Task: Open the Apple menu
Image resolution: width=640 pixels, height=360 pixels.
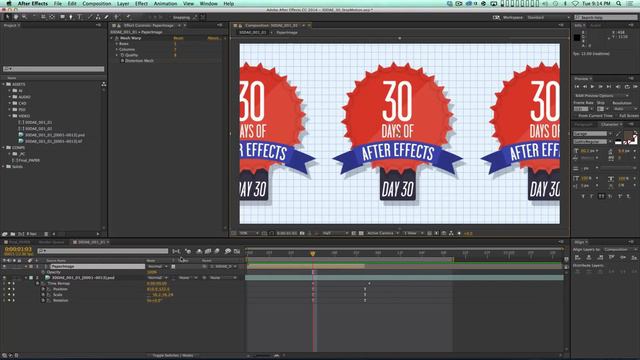Action: coord(9,4)
